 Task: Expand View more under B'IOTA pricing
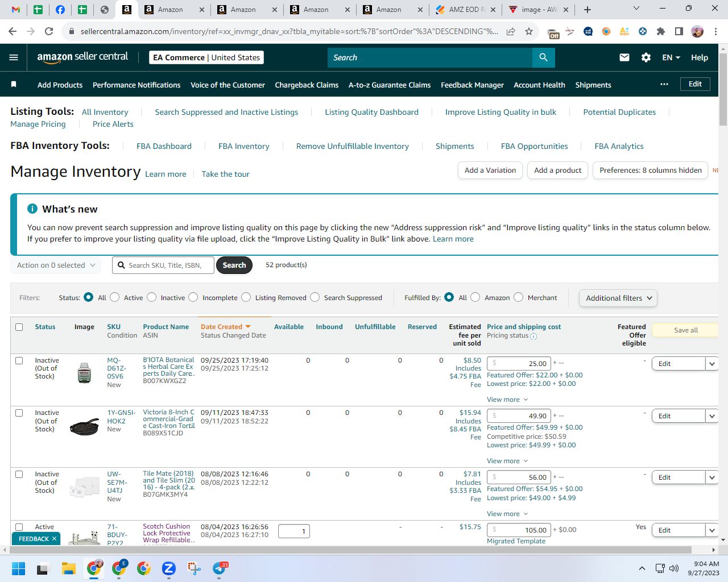(507, 400)
